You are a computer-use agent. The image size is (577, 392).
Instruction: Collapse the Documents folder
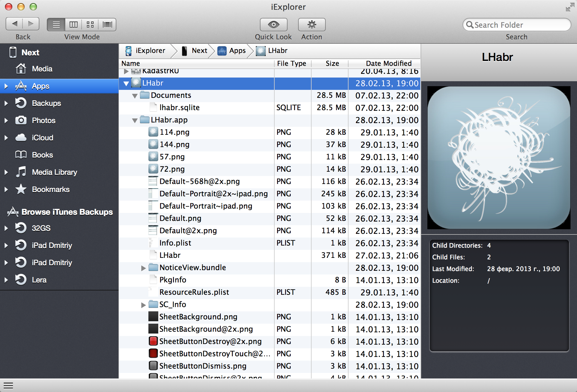[x=135, y=96]
